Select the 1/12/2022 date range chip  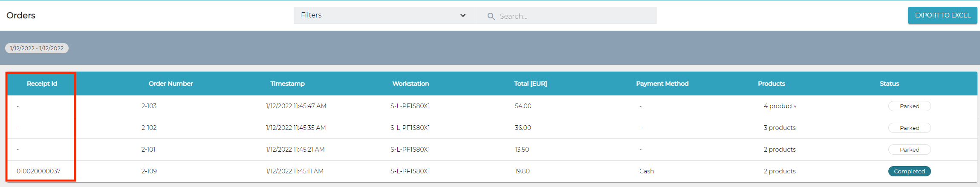pyautogui.click(x=37, y=48)
